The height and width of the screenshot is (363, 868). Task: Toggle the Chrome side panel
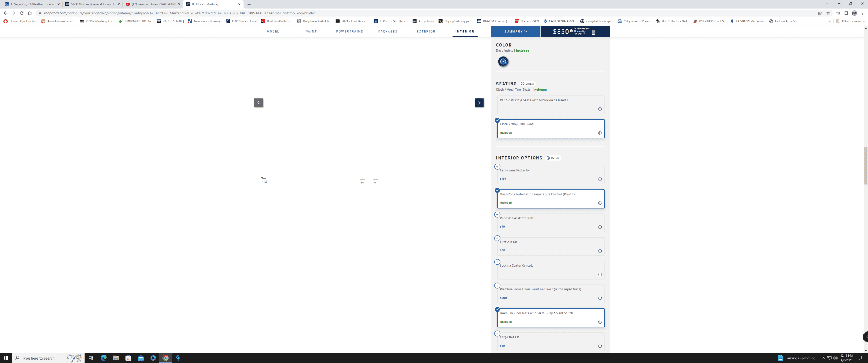[846, 13]
